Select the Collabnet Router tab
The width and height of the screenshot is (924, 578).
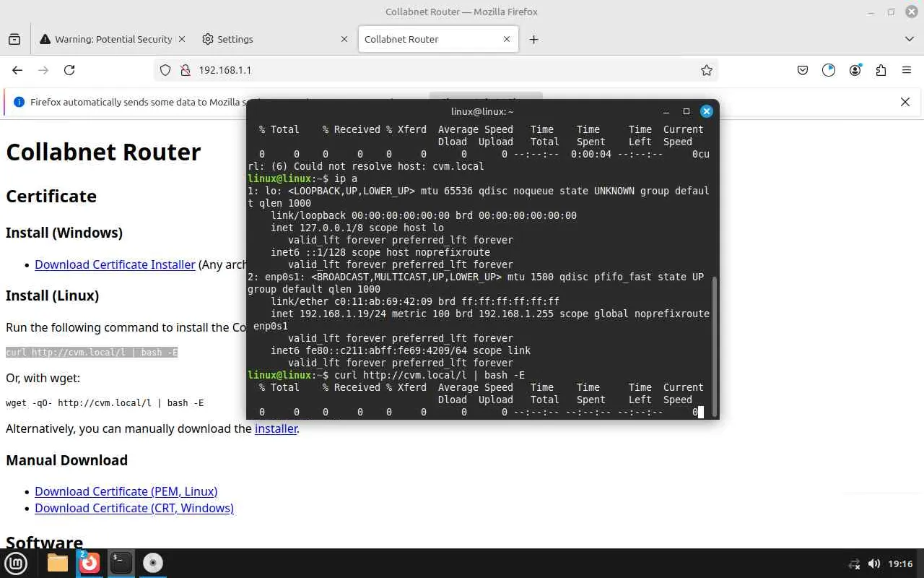(438, 39)
